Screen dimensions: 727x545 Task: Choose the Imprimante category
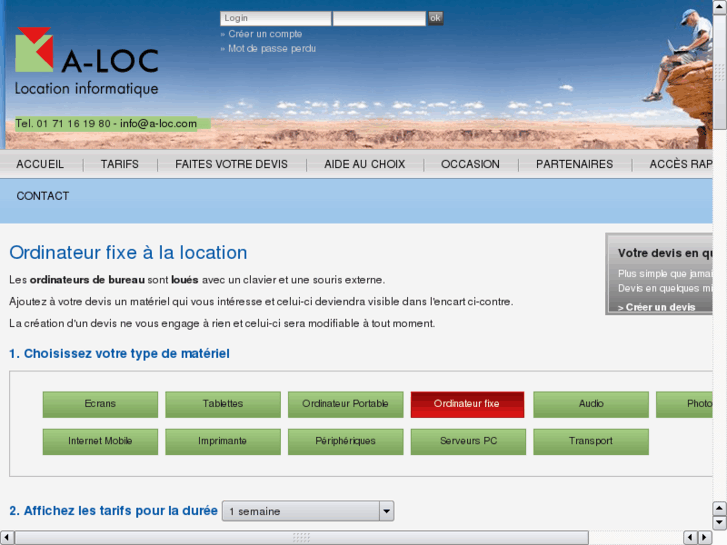point(223,441)
